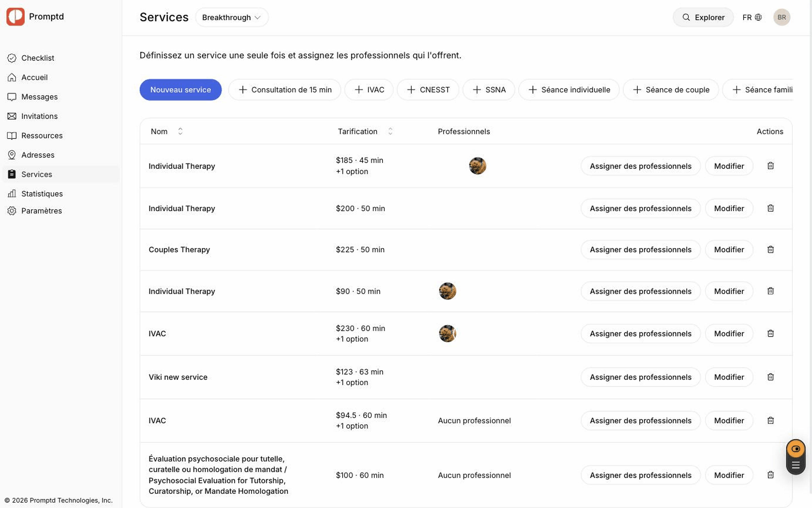Click the Couples Therapy service name

click(179, 250)
